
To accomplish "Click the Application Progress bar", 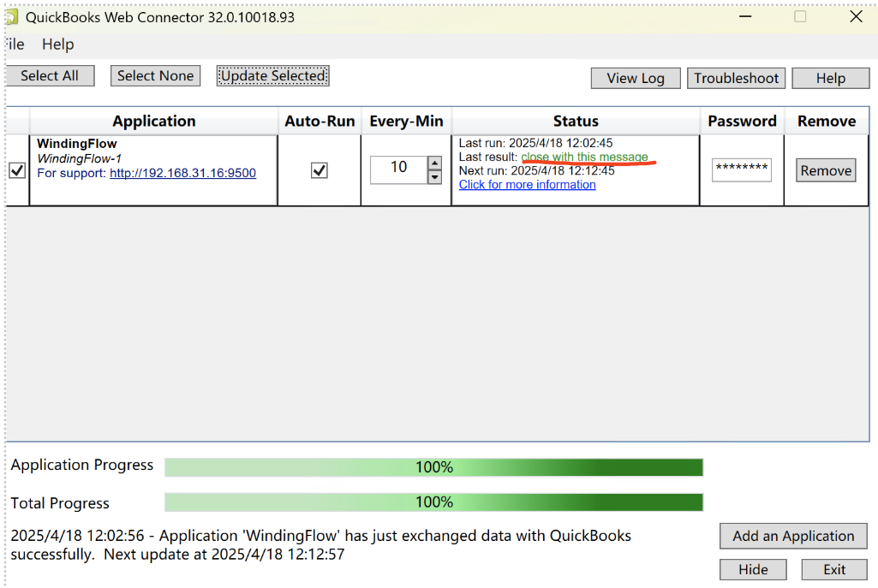I will pyautogui.click(x=434, y=467).
